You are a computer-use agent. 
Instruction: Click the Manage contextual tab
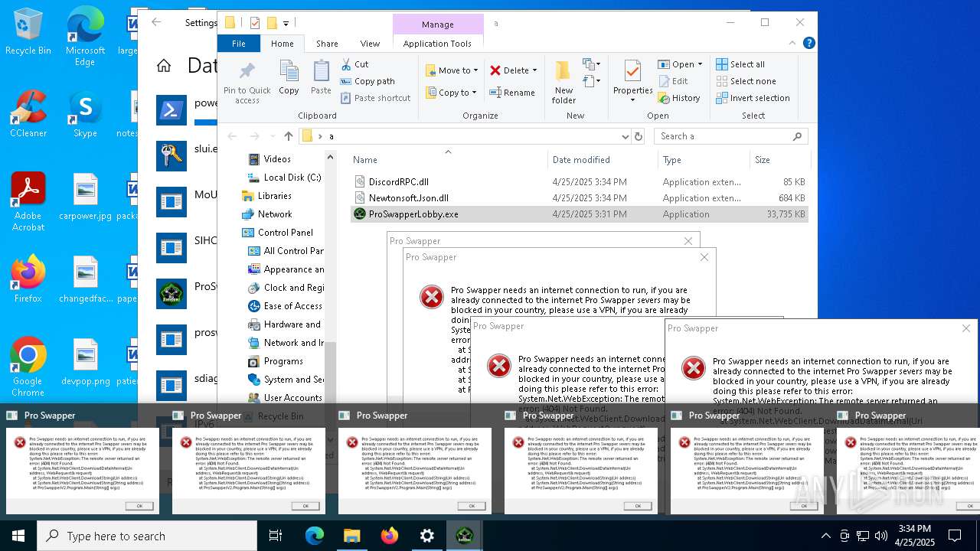(x=438, y=23)
